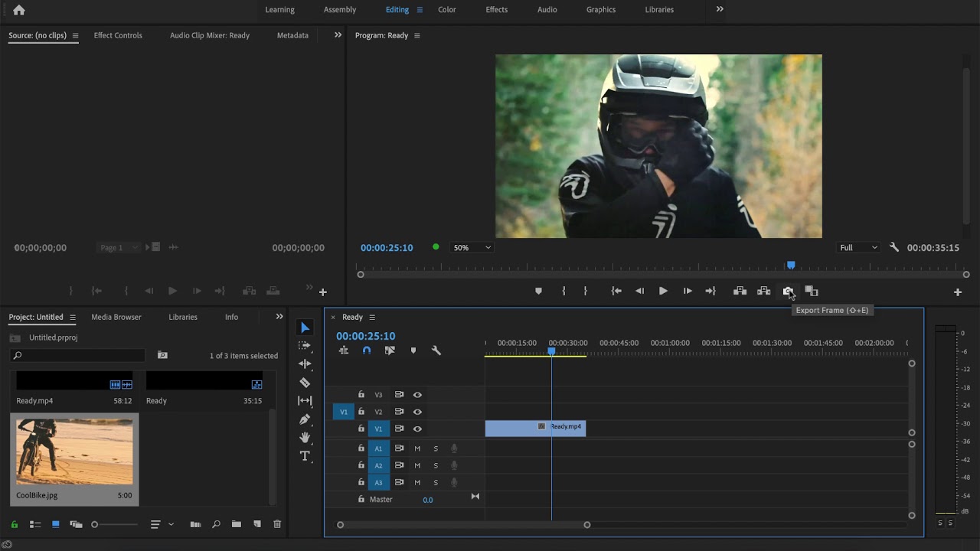Mute audio track A1

point(417,448)
